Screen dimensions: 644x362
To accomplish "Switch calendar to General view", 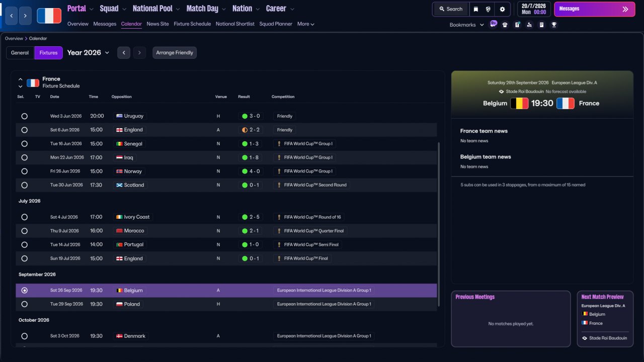I will tap(20, 53).
